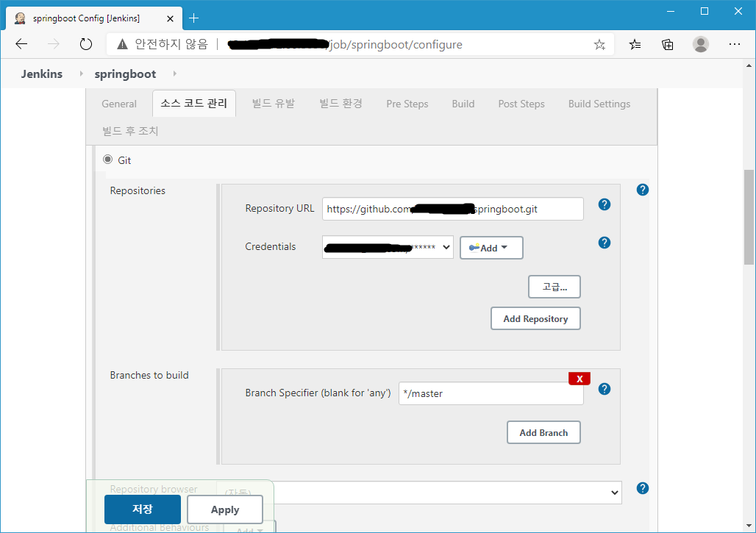The image size is (756, 533).
Task: Open the Credentials dropdown
Action: (388, 247)
